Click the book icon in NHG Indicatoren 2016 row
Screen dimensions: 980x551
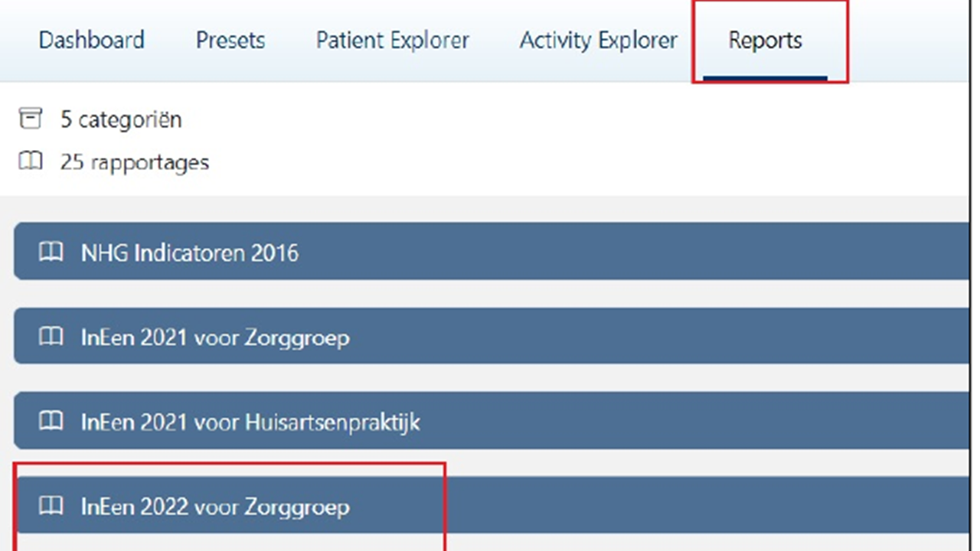tap(51, 252)
